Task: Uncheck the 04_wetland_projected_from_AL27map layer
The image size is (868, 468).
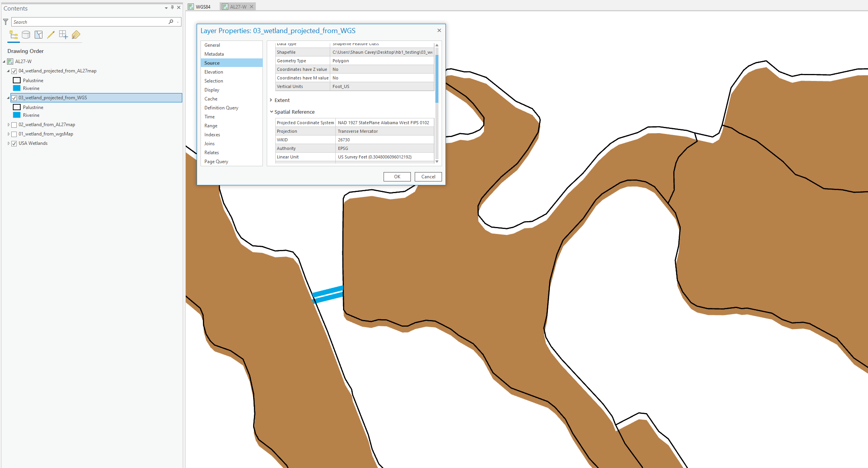Action: (14, 71)
